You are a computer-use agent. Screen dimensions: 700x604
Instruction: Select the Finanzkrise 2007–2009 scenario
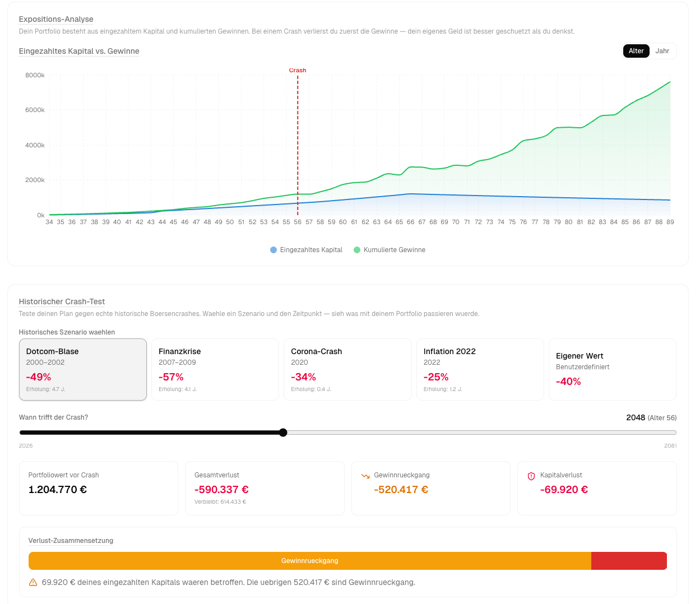215,369
